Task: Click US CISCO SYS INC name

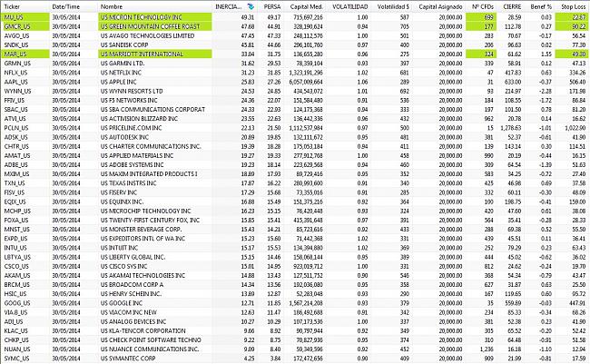Action: (x=123, y=266)
